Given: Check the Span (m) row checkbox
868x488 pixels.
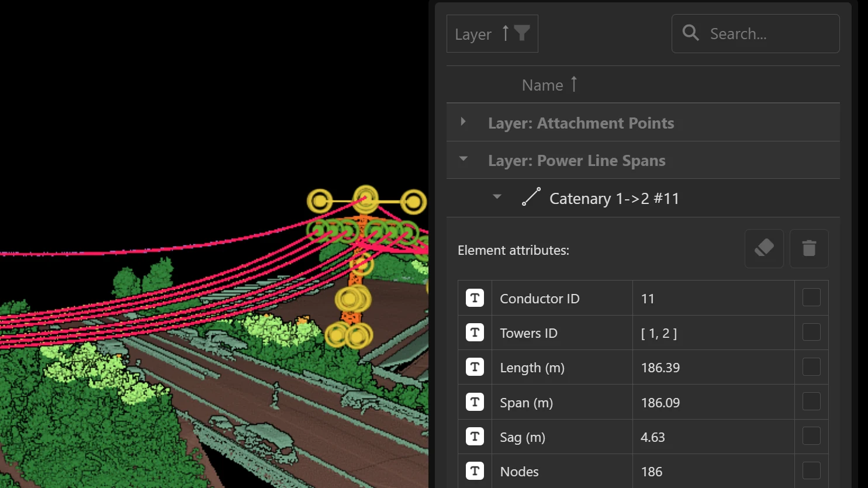Looking at the screenshot, I should tap(811, 402).
